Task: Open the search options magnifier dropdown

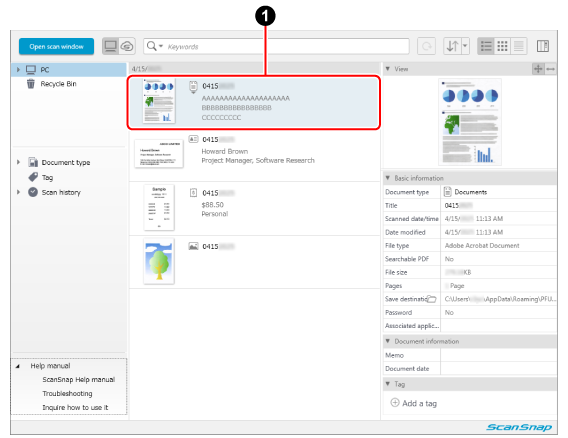Action: (x=155, y=46)
